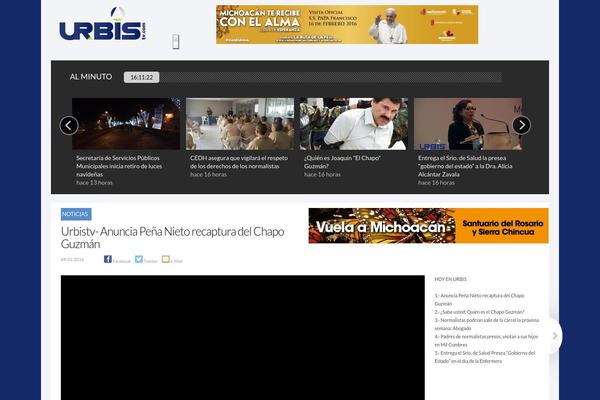The width and height of the screenshot is (600, 400).
Task: Click the 16:11:22 time marker
Action: [142, 77]
